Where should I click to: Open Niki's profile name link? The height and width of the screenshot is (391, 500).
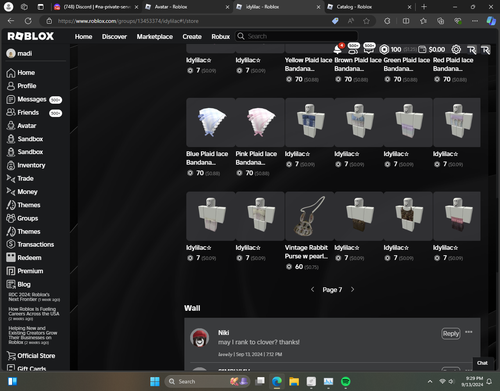point(223,333)
